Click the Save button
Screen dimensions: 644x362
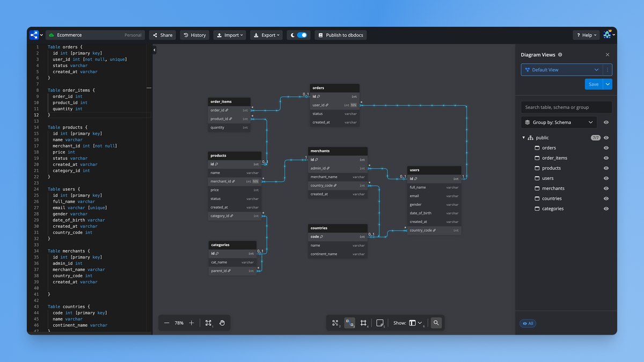click(x=594, y=84)
